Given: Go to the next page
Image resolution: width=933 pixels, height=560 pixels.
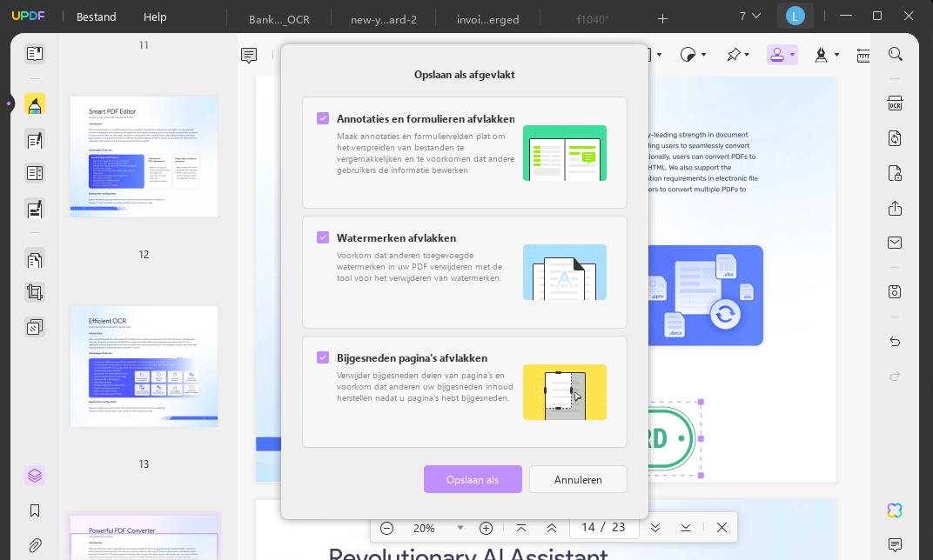Looking at the screenshot, I should point(655,528).
